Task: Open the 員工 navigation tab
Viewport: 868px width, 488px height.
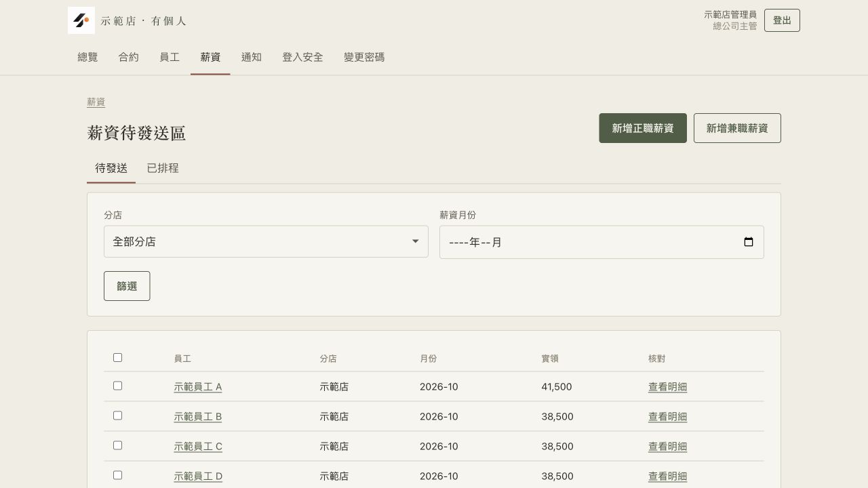Action: pyautogui.click(x=170, y=58)
